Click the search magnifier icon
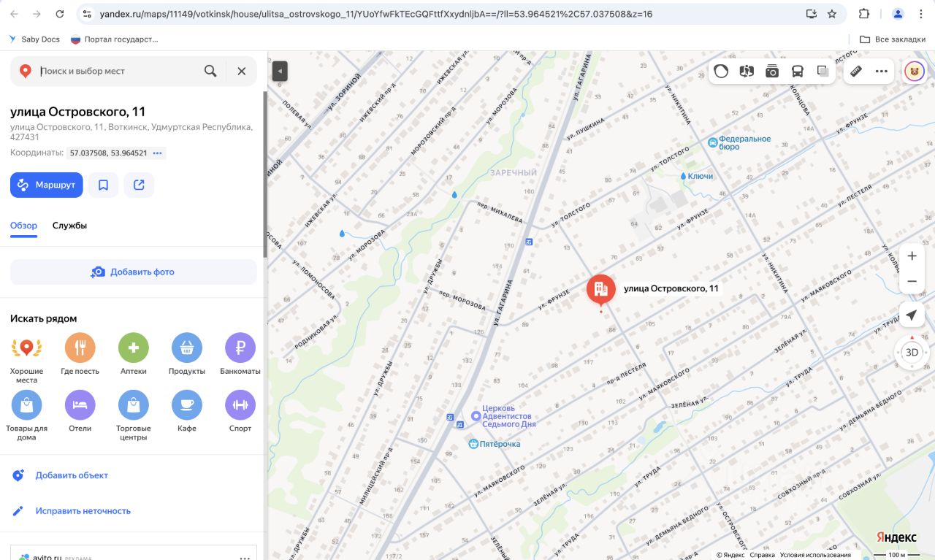The image size is (935, 560). pos(210,71)
